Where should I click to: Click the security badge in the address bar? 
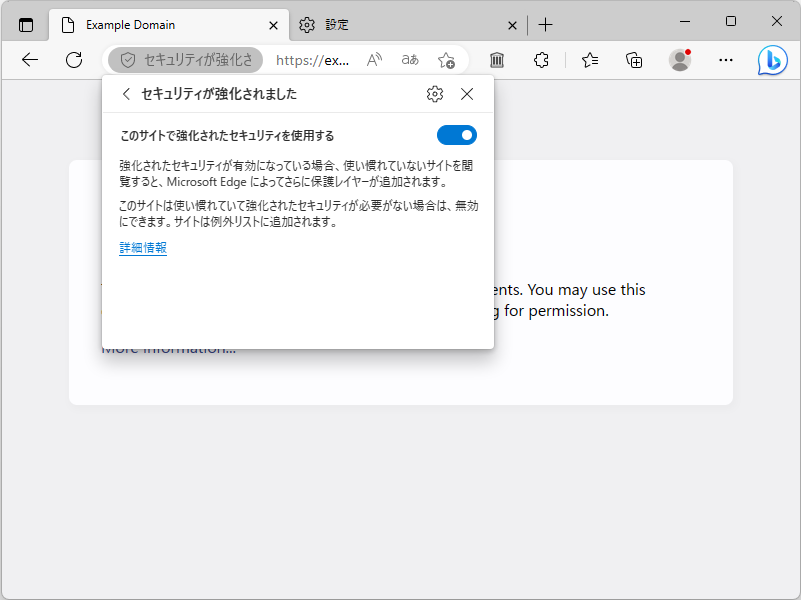click(185, 60)
